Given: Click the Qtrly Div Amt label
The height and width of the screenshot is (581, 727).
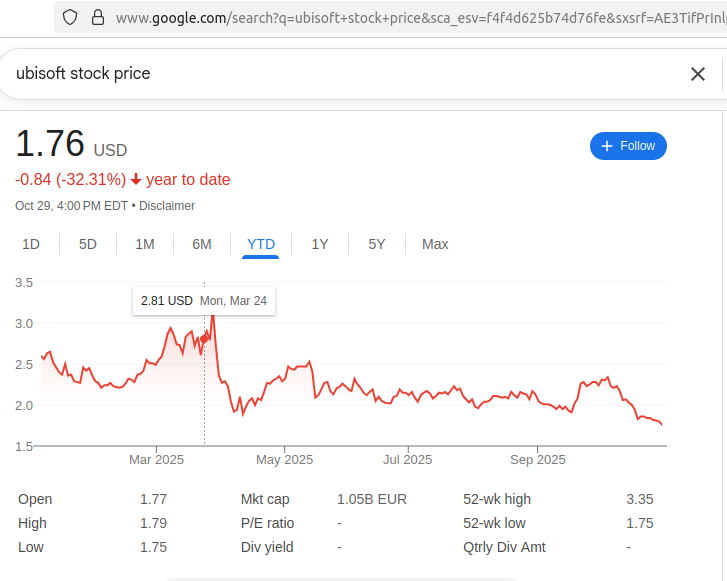Looking at the screenshot, I should click(x=504, y=548).
